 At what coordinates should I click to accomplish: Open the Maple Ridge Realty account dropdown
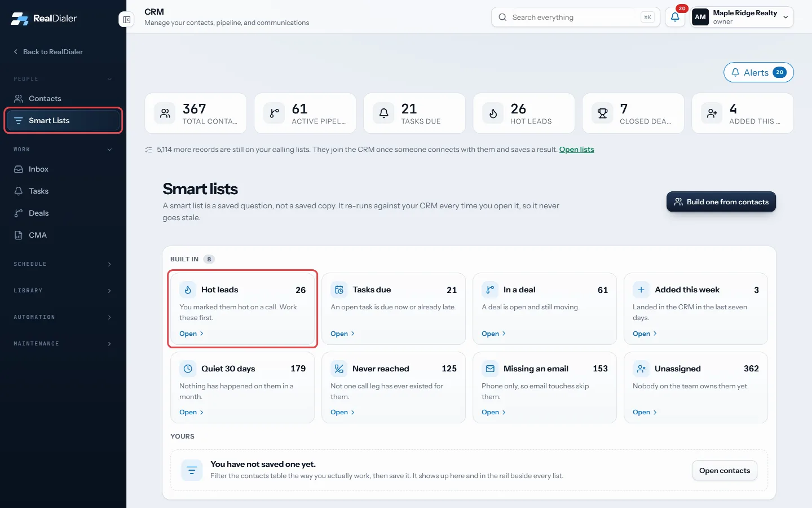(742, 17)
